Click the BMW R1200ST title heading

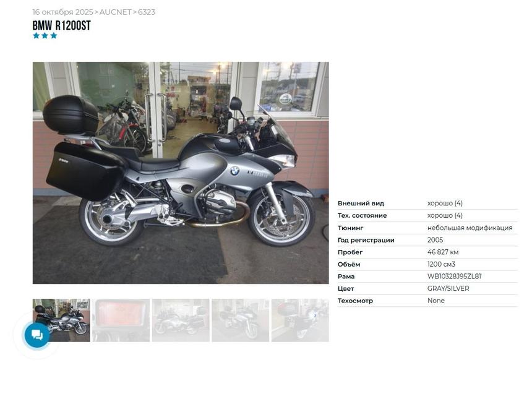62,25
